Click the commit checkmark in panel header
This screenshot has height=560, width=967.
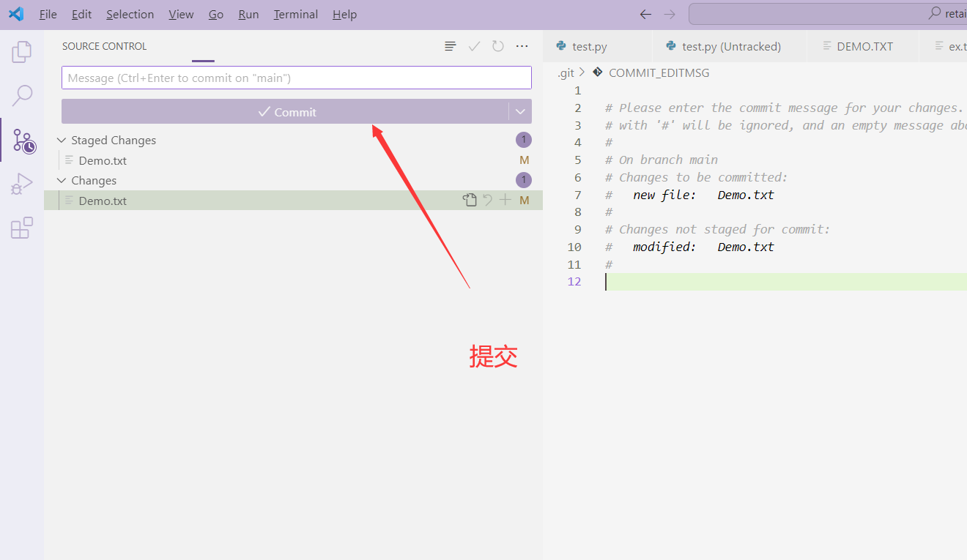pyautogui.click(x=473, y=45)
